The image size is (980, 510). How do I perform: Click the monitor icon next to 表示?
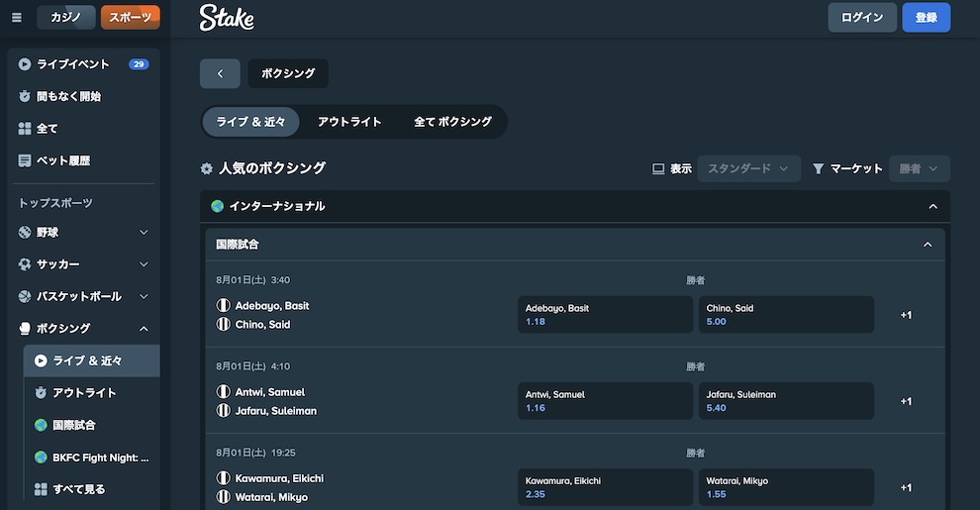(658, 168)
